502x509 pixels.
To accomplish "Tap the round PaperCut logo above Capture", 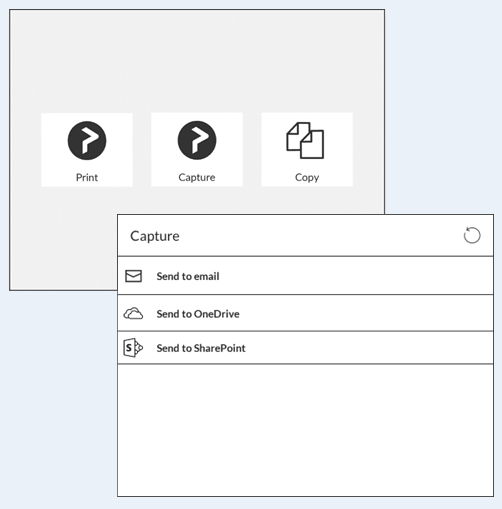I will (x=197, y=140).
